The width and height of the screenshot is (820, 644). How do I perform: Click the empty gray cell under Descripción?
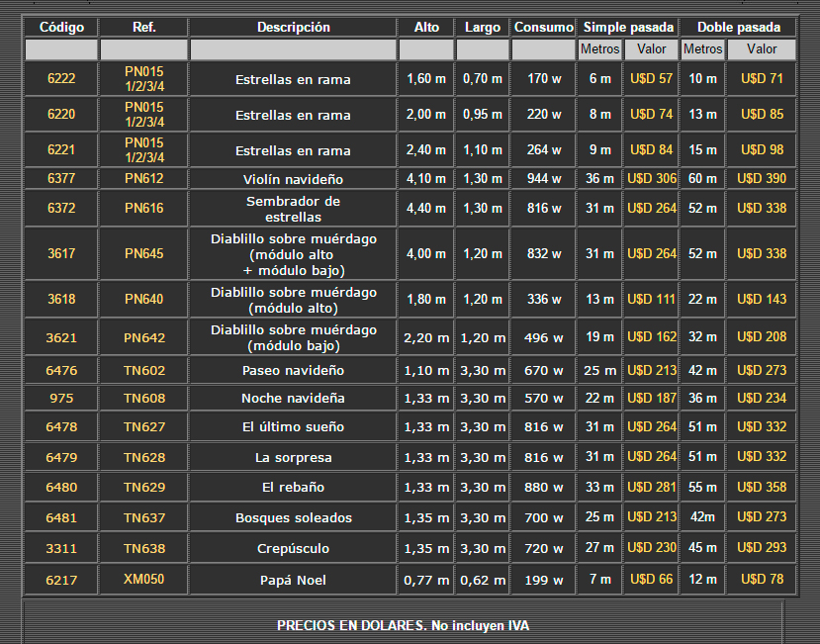coord(294,49)
